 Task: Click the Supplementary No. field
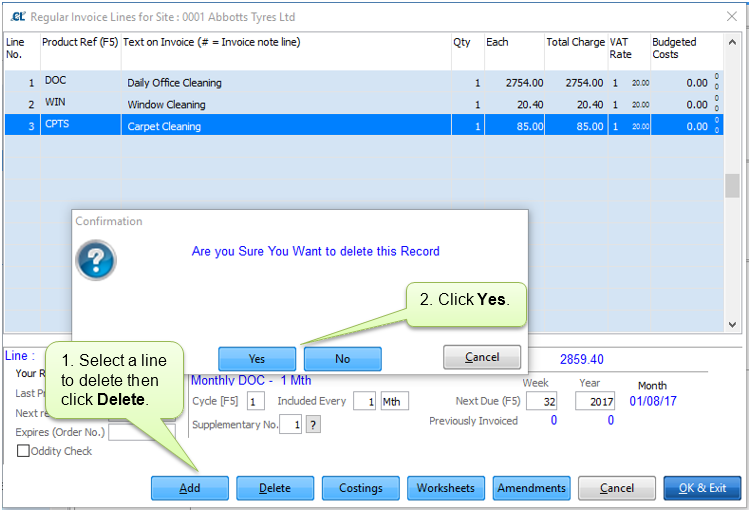[290, 425]
